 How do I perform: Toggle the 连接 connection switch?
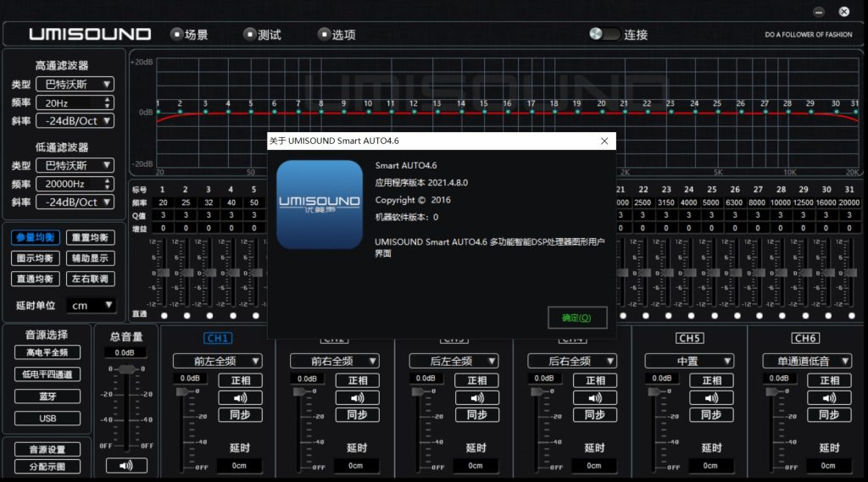[x=604, y=35]
